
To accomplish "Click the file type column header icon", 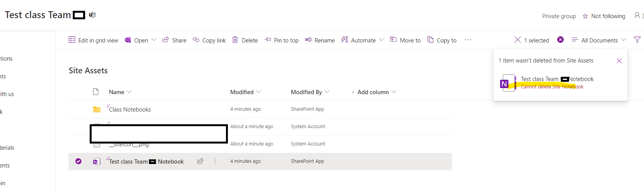I will point(96,92).
